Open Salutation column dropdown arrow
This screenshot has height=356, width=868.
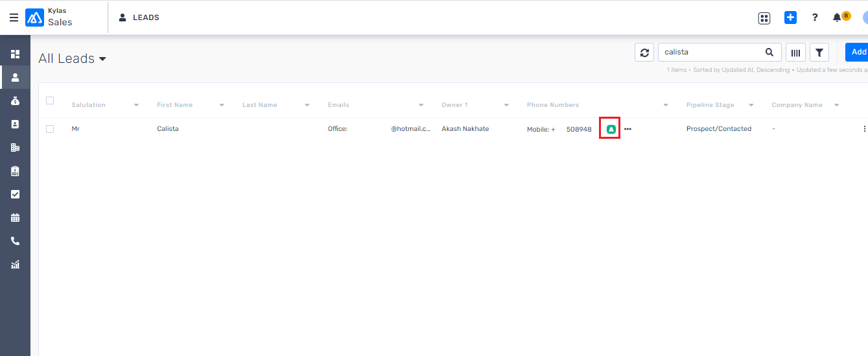(x=136, y=105)
